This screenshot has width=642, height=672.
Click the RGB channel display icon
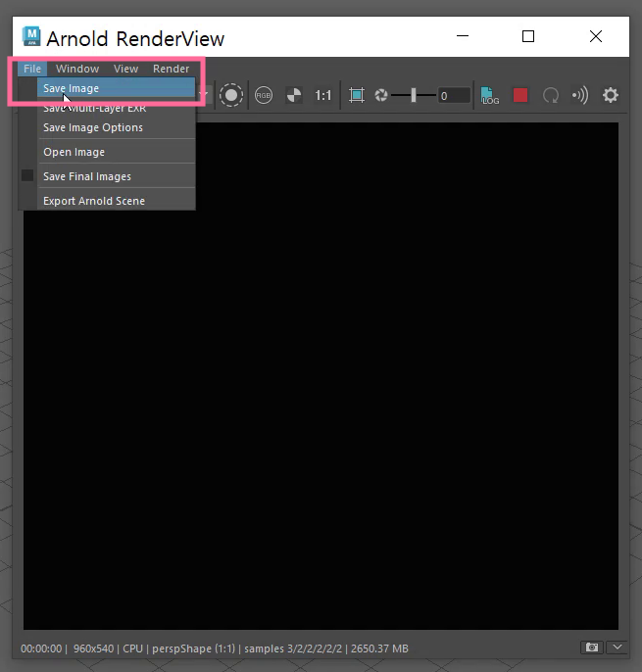tap(264, 95)
